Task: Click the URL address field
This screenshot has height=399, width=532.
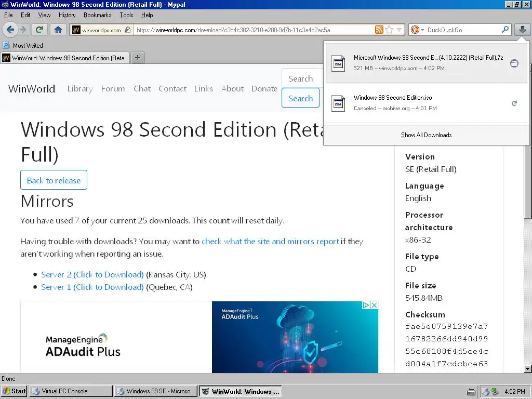Action: point(254,30)
